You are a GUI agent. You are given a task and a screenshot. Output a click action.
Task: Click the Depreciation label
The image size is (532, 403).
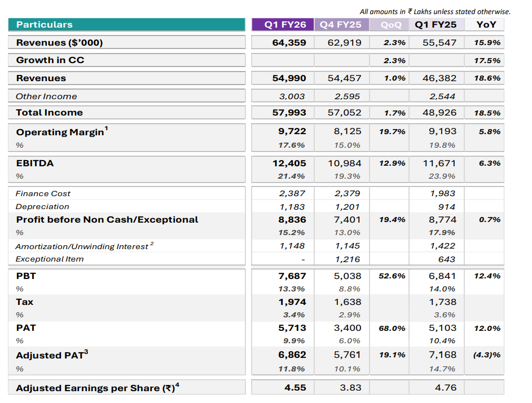click(x=42, y=207)
